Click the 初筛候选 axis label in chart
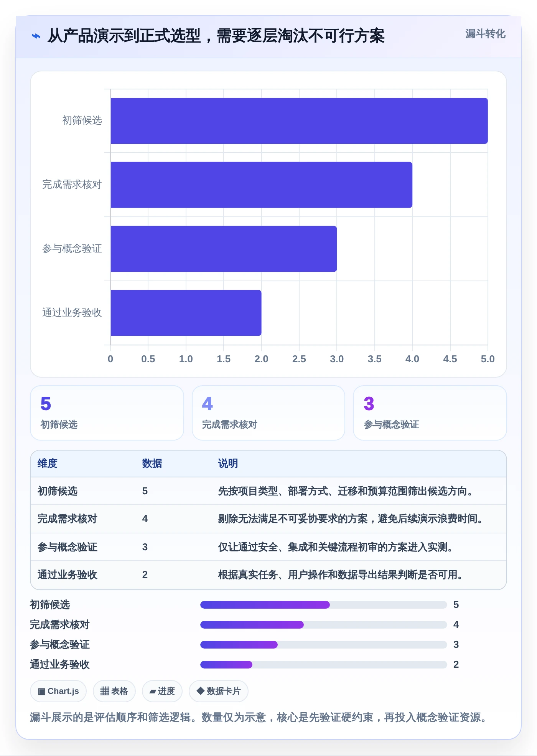537x756 pixels. [x=82, y=120]
